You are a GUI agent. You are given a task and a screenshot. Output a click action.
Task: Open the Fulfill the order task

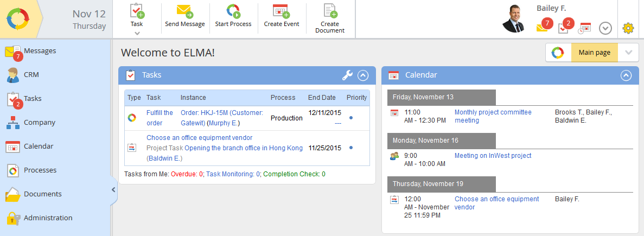point(160,118)
